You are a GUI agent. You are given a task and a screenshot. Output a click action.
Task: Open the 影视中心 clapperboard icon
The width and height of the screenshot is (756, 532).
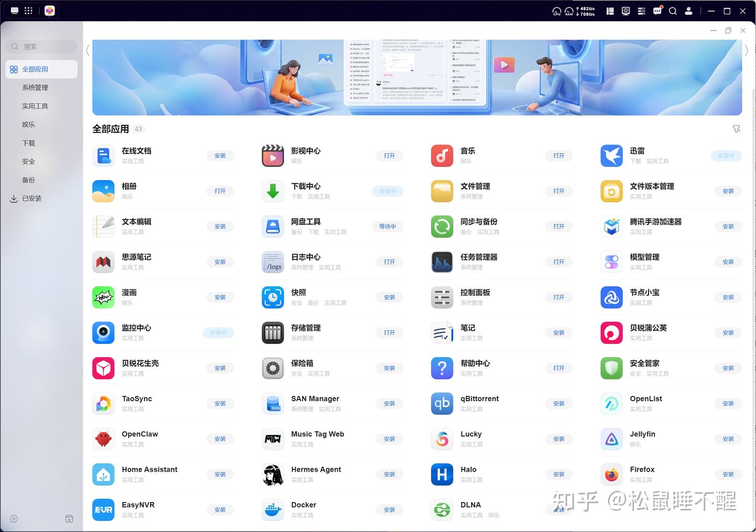(x=273, y=156)
